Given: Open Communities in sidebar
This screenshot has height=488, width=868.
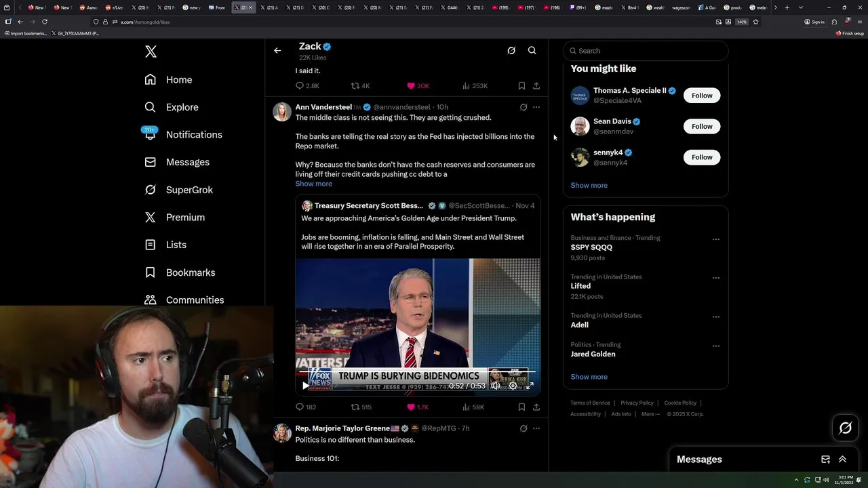Looking at the screenshot, I should point(184,300).
